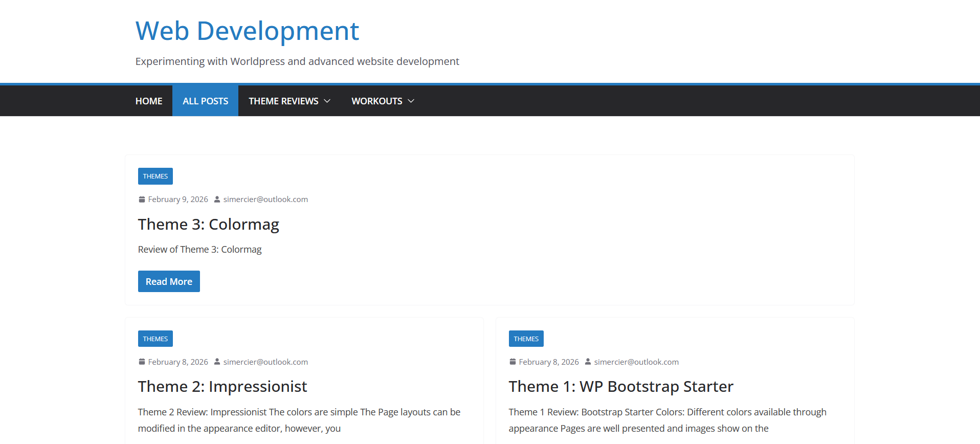Open Theme 1: WP Bootstrap Starter post

point(620,387)
